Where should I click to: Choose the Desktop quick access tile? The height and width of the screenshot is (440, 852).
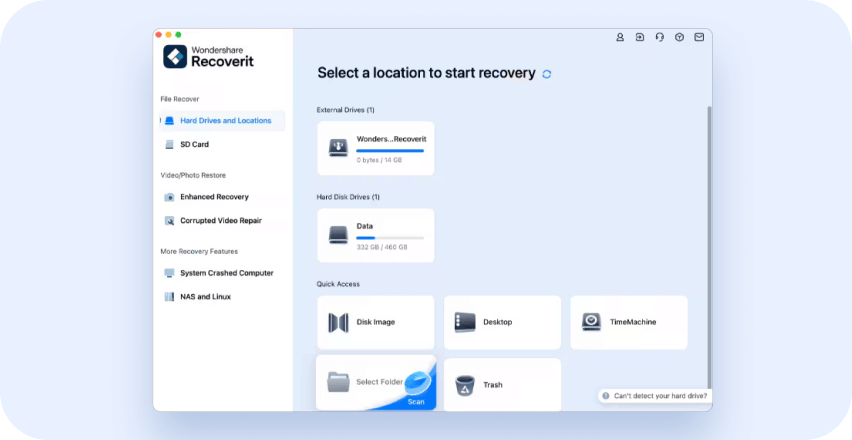(x=503, y=322)
